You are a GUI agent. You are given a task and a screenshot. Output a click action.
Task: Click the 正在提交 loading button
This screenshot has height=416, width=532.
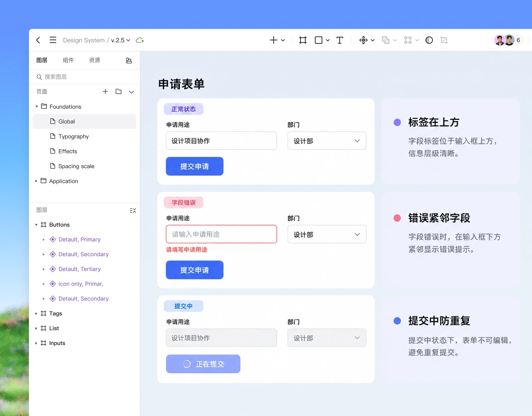(x=203, y=364)
